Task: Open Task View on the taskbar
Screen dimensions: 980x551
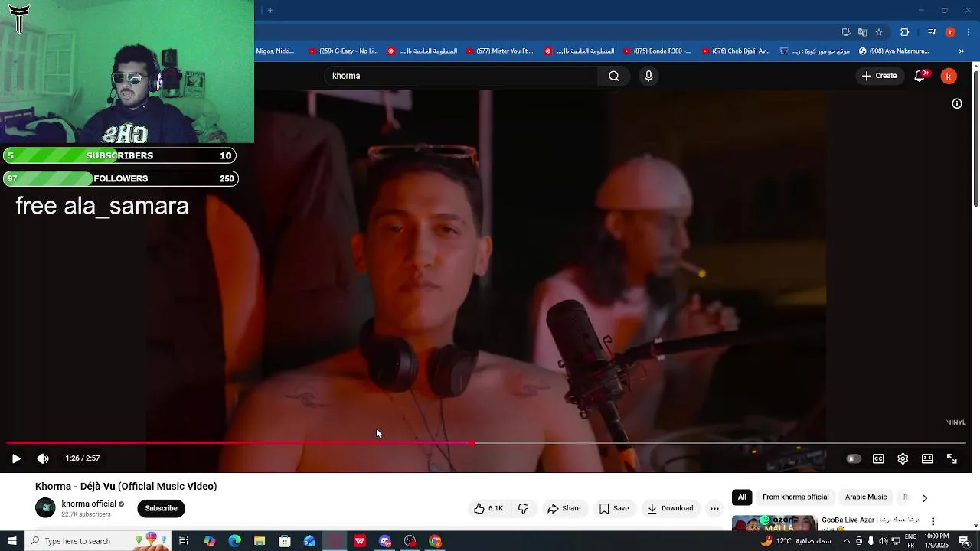Action: 184,541
